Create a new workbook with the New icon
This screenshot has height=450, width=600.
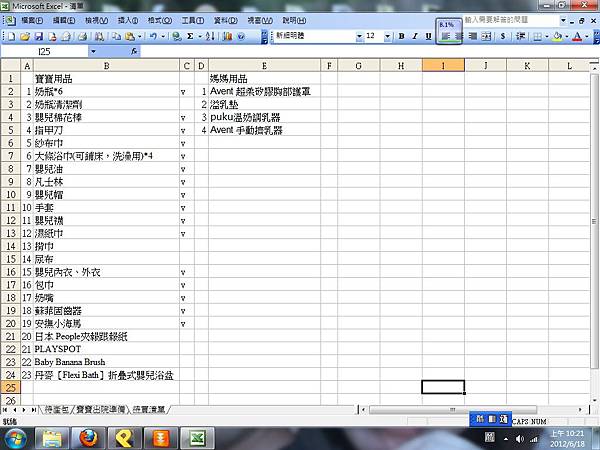pos(11,36)
